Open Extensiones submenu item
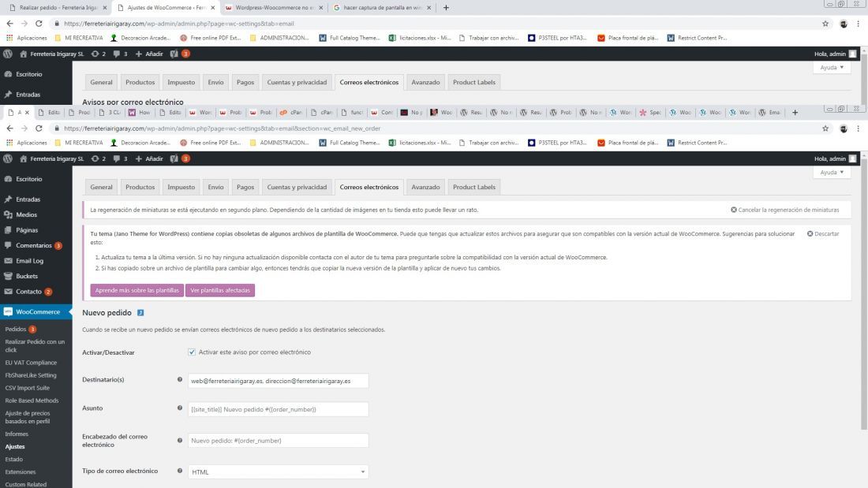This screenshot has height=488, width=868. click(x=21, y=472)
